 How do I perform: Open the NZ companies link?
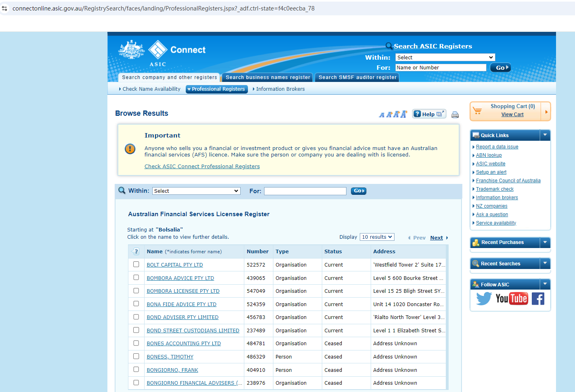tap(492, 206)
